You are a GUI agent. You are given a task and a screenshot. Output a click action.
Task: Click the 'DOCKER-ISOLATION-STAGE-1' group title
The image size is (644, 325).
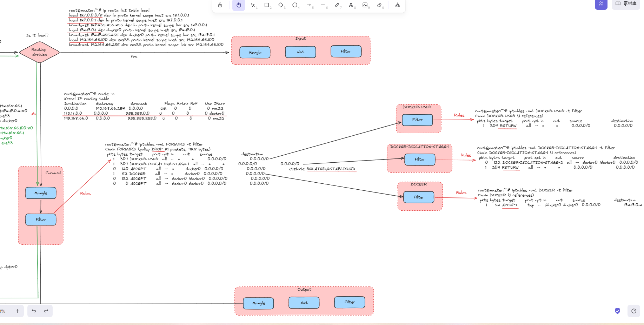coord(420,147)
